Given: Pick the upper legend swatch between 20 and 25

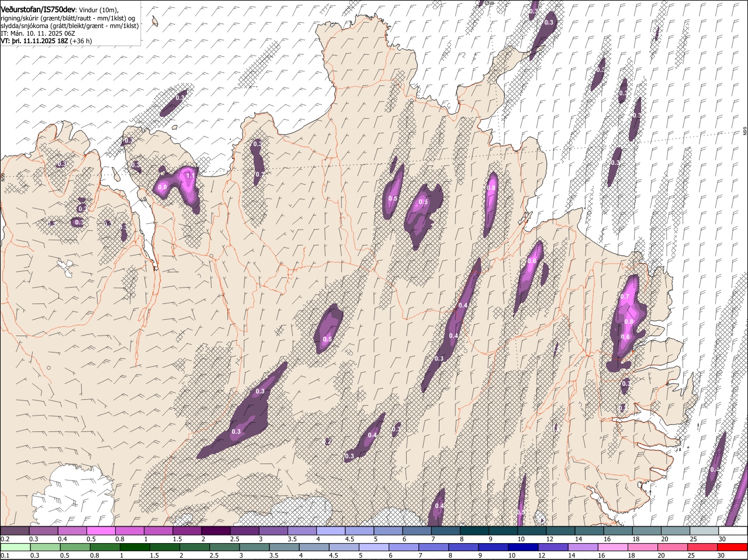Looking at the screenshot, I should [x=675, y=531].
